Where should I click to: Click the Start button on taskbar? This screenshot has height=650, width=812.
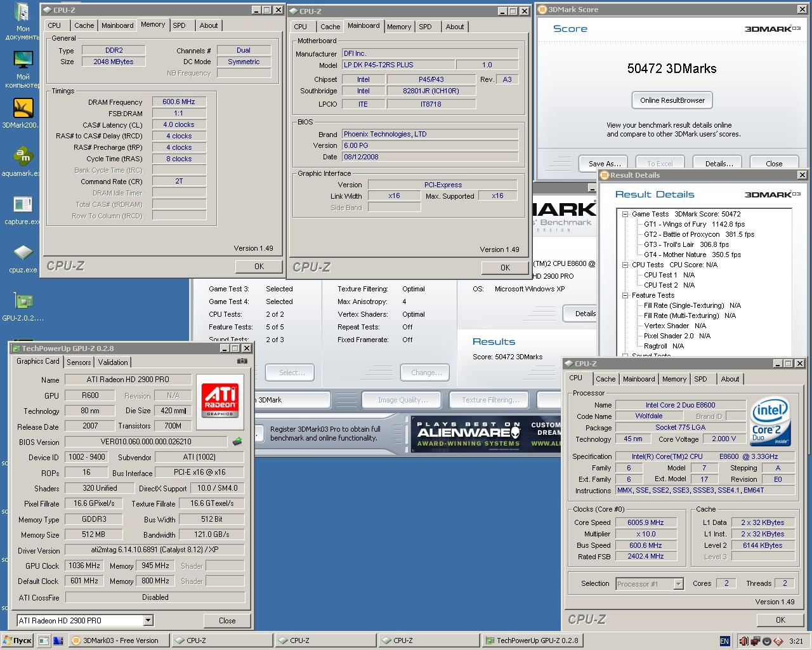[17, 640]
